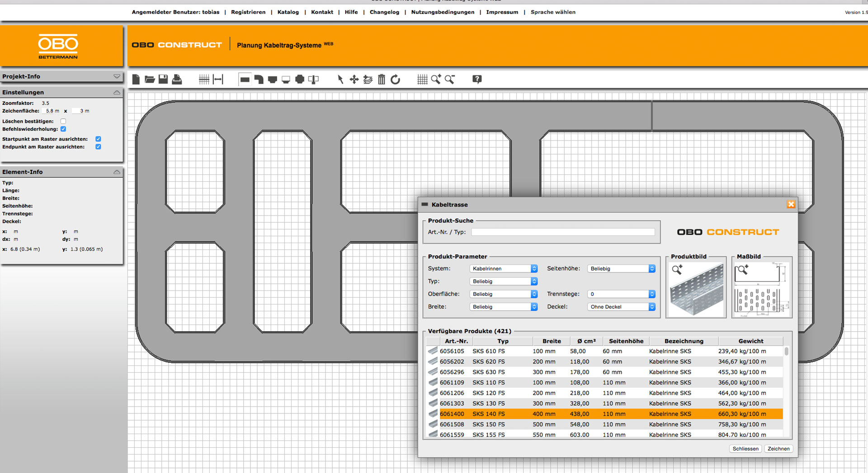Open Nutzungsbedingungen in top menu
The height and width of the screenshot is (473, 868).
tap(443, 12)
